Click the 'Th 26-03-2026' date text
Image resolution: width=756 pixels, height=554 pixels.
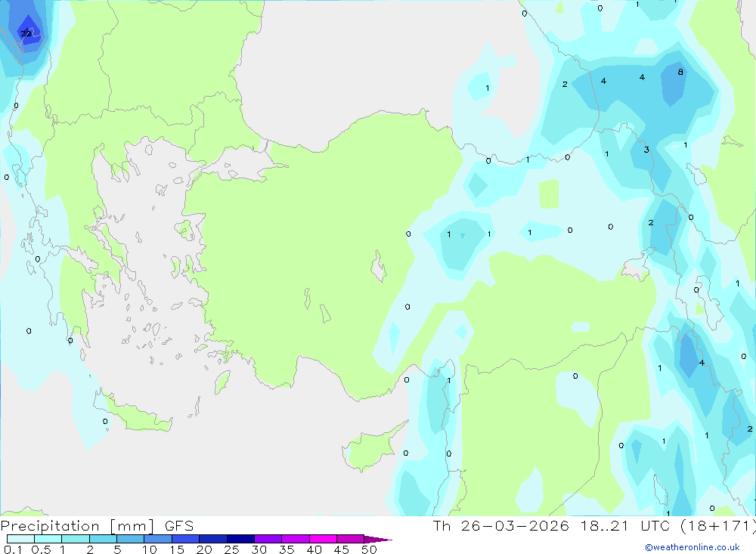[x=501, y=525]
